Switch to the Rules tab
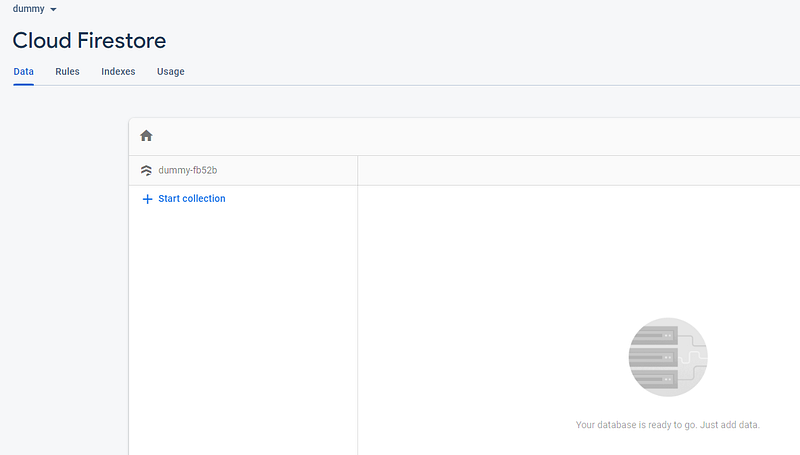Image resolution: width=800 pixels, height=455 pixels. (x=67, y=71)
